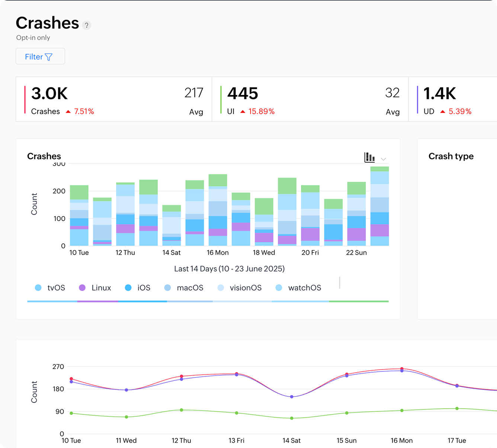Image resolution: width=497 pixels, height=448 pixels.
Task: Click the red increase arrow beside 15.89%
Action: point(243,111)
